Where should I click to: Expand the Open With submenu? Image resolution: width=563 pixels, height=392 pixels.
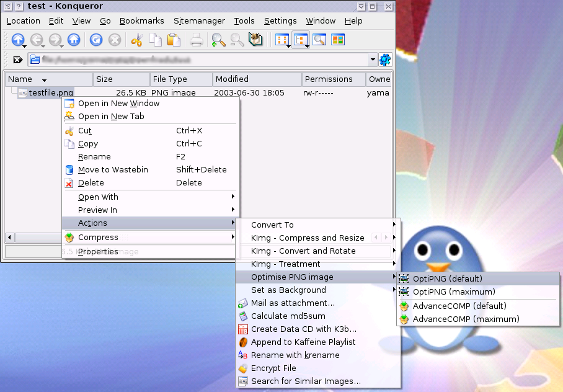click(x=150, y=197)
